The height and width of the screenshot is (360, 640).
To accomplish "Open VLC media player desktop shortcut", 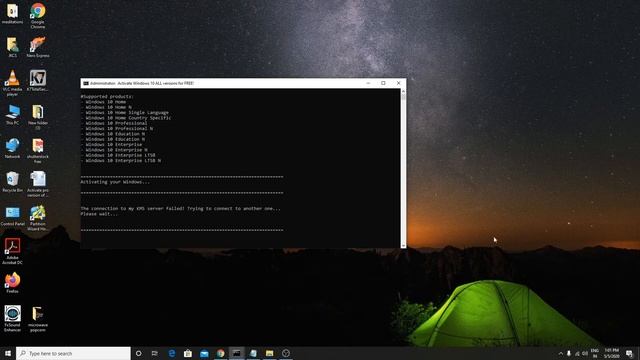I will tap(12, 83).
